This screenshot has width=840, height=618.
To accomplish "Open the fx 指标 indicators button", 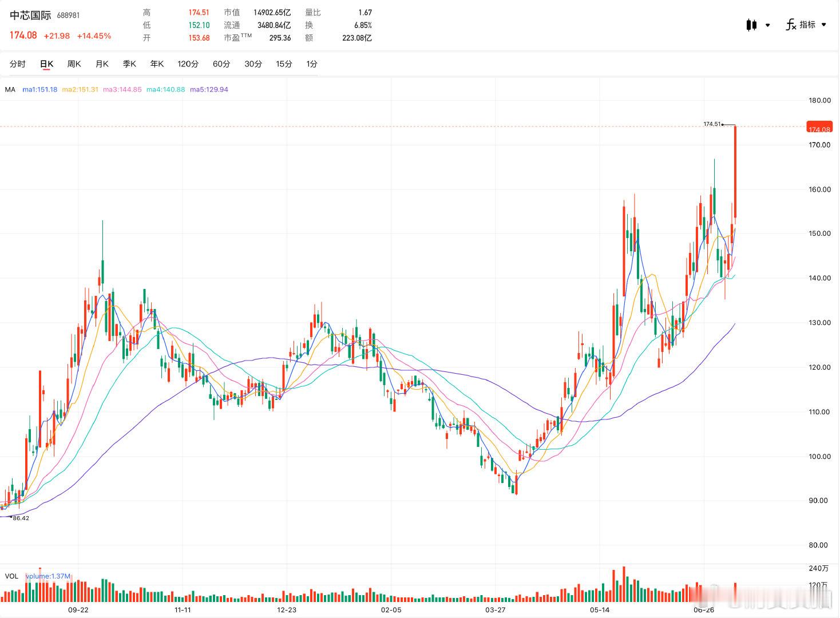I will coord(800,25).
